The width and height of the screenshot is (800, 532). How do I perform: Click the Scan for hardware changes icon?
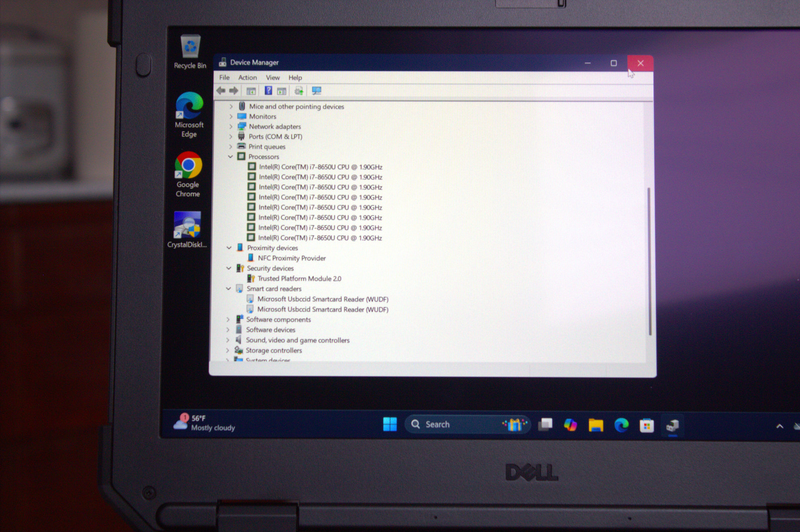(316, 90)
